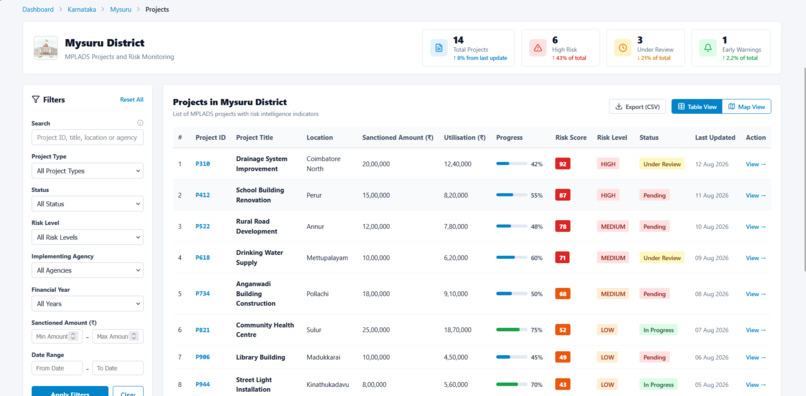Focus the Max Amount input field
The image size is (806, 396).
[x=118, y=336]
